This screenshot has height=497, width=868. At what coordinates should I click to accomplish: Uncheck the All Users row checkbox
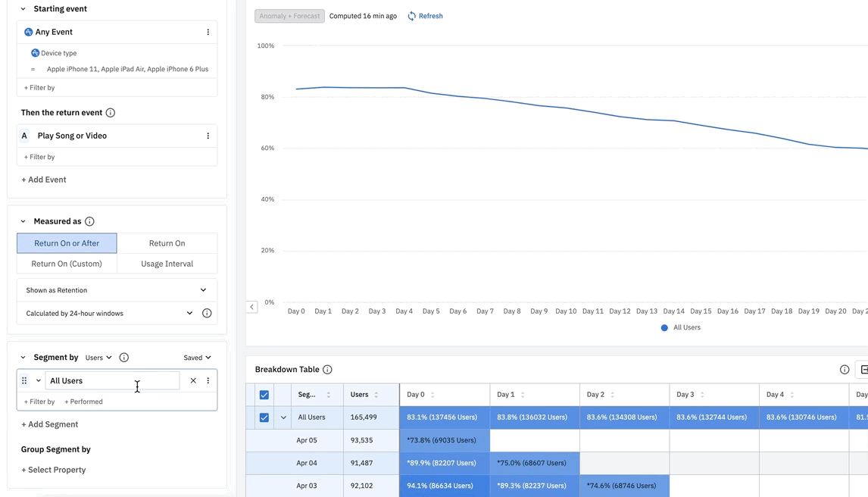click(x=264, y=417)
